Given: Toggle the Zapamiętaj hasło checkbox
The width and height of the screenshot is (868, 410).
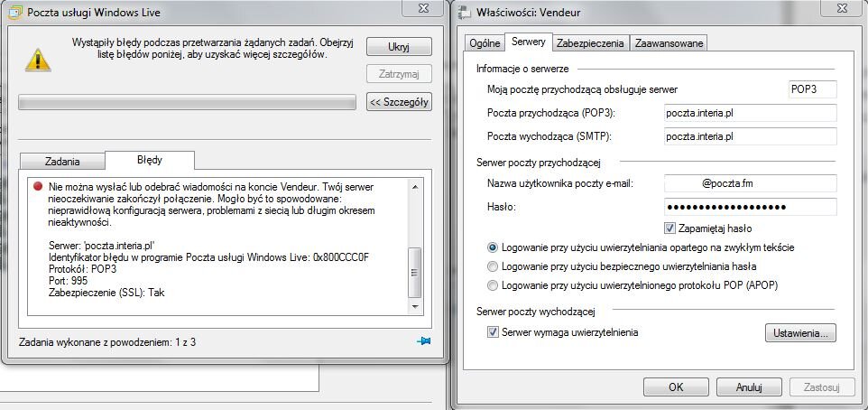Looking at the screenshot, I should (669, 228).
